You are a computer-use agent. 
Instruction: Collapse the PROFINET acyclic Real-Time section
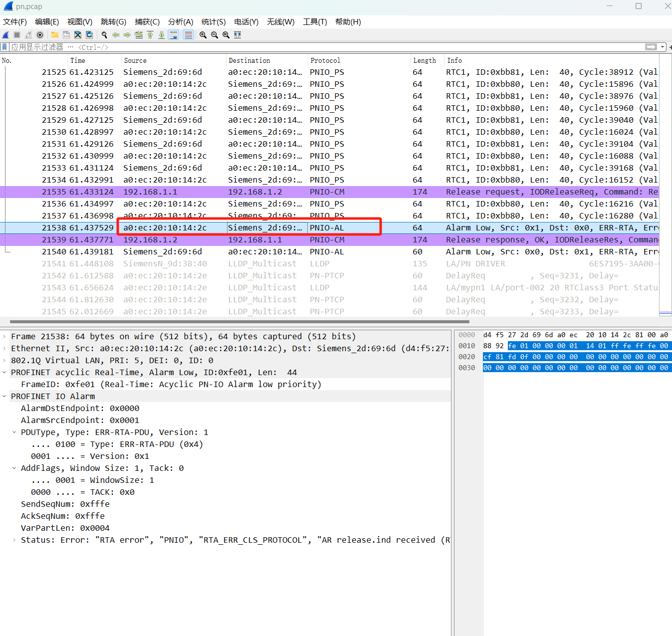pyautogui.click(x=4, y=373)
